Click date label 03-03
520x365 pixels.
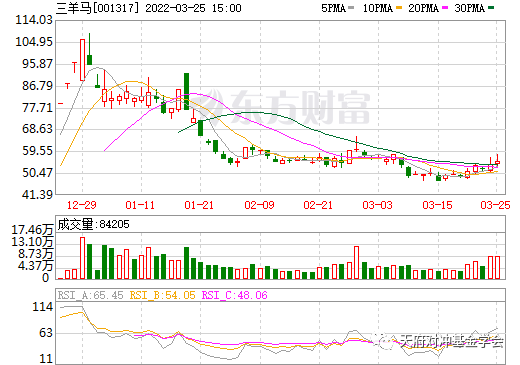(x=378, y=205)
